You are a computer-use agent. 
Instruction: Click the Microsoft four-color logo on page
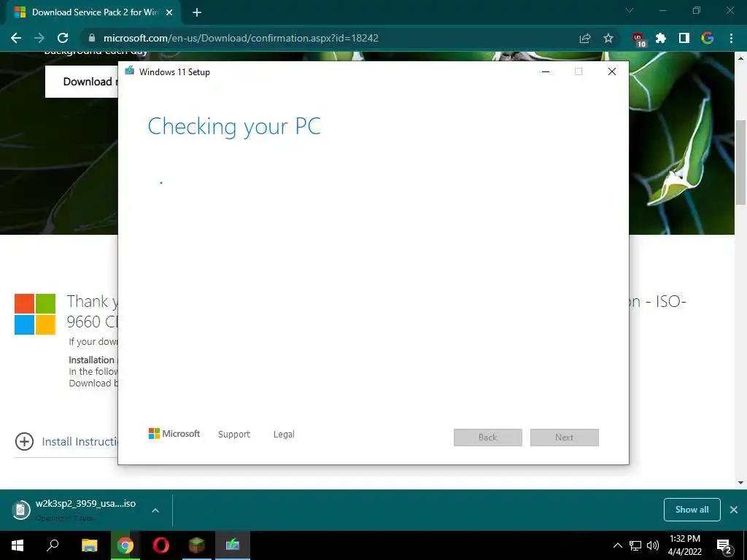(x=35, y=314)
